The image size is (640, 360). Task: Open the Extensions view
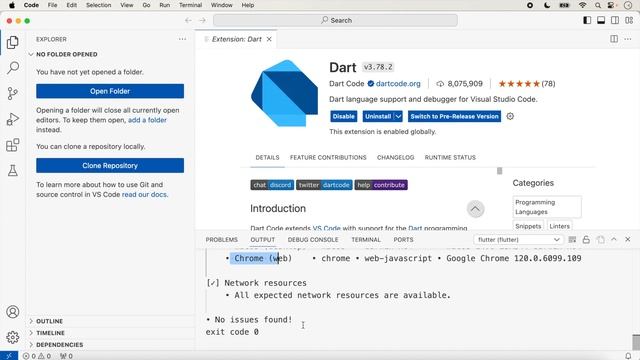(13, 145)
